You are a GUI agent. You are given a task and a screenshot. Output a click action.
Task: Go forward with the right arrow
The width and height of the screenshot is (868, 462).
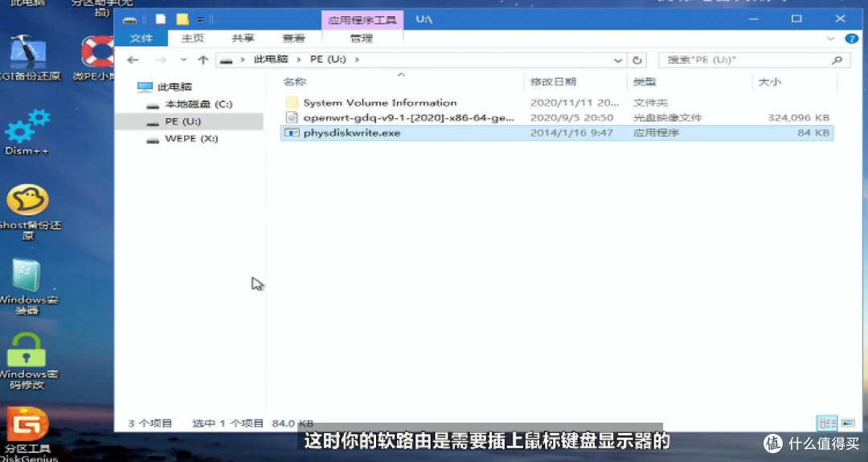point(161,59)
